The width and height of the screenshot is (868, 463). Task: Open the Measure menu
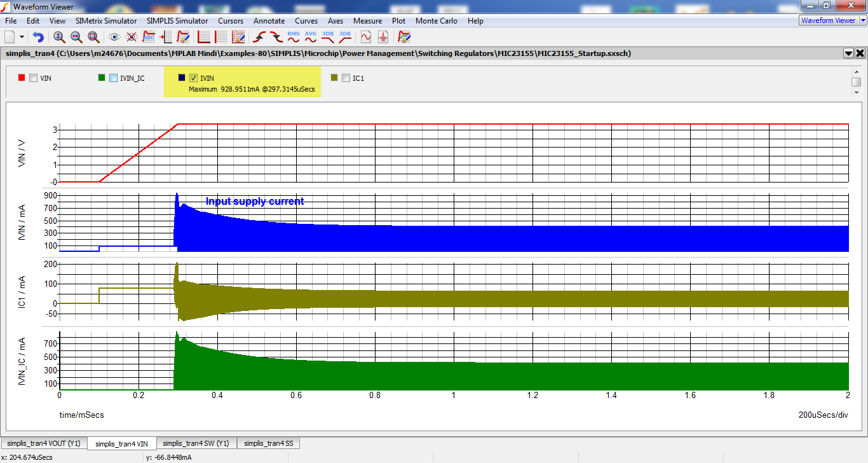point(368,21)
